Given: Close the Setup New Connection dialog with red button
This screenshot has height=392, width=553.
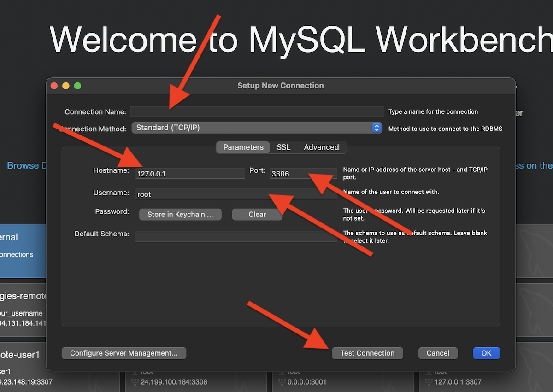Looking at the screenshot, I should 54,86.
